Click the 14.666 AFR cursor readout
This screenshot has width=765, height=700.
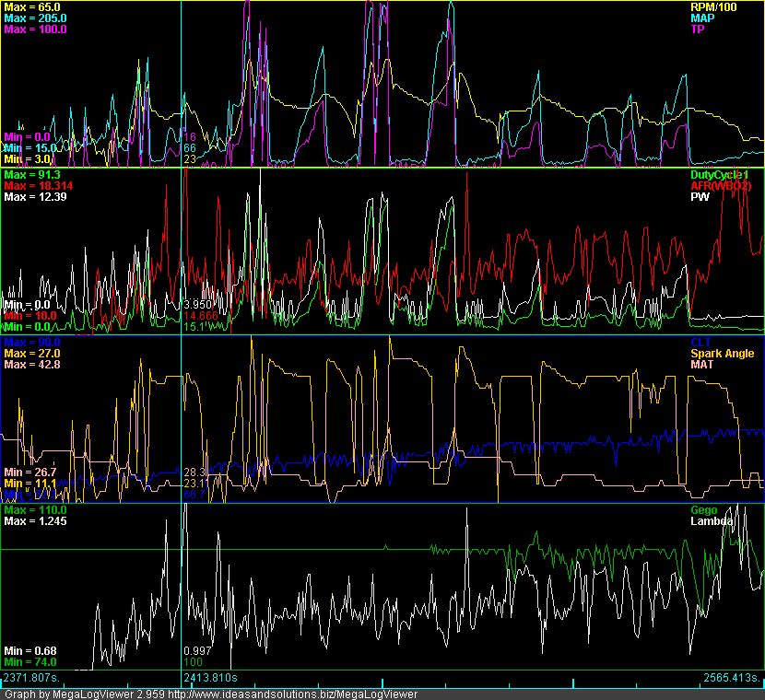click(x=201, y=315)
